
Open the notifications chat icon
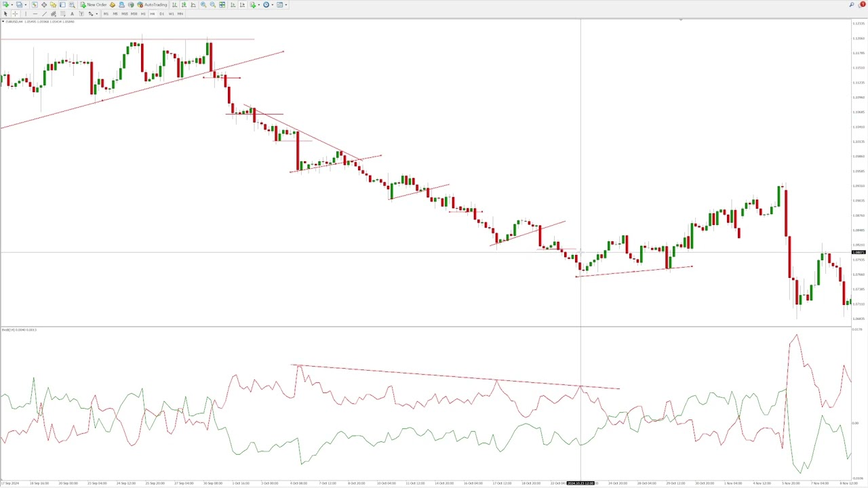coord(862,5)
